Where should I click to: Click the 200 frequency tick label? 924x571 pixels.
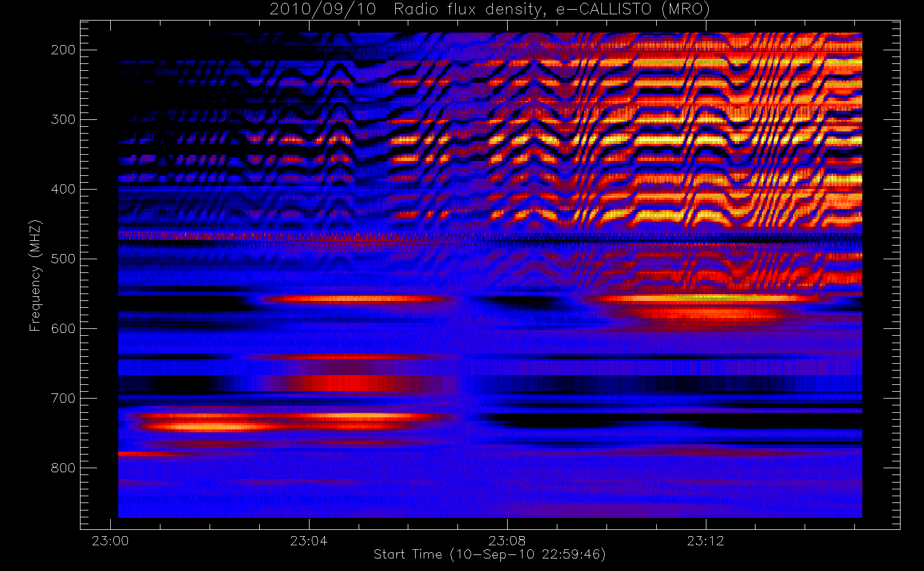pyautogui.click(x=63, y=50)
